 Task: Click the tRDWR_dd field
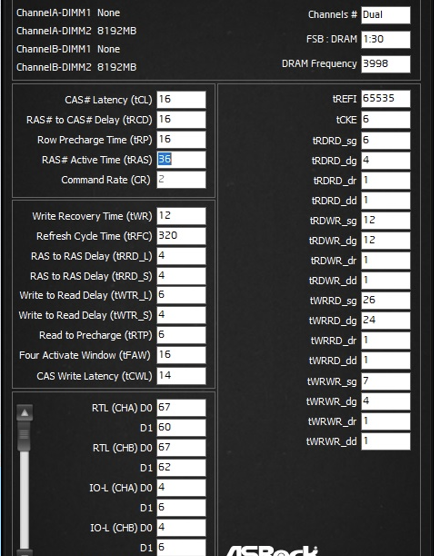point(386,280)
